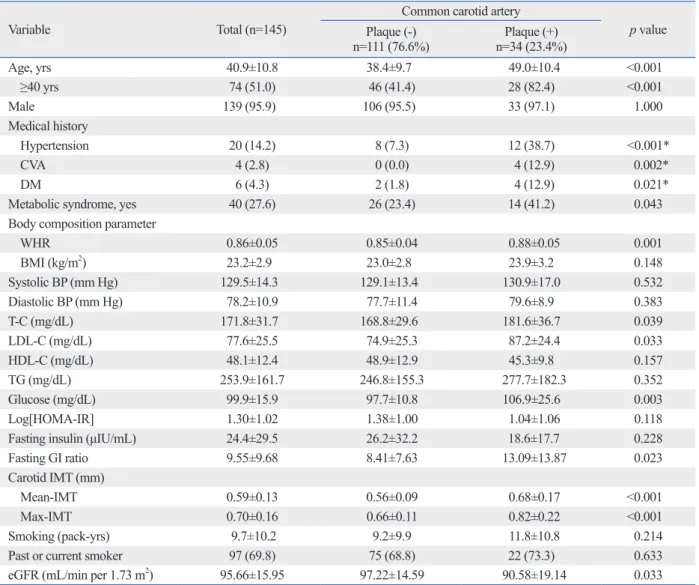Select the 'TG (mg/dL)' row label
Screen dimensions: 699x585
(x=40, y=380)
